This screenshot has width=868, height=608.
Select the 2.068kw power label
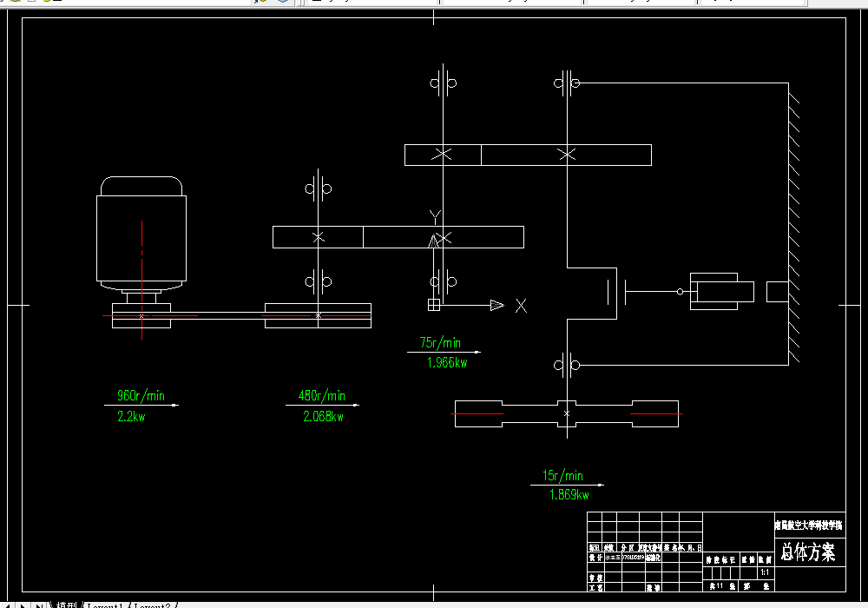(x=323, y=416)
